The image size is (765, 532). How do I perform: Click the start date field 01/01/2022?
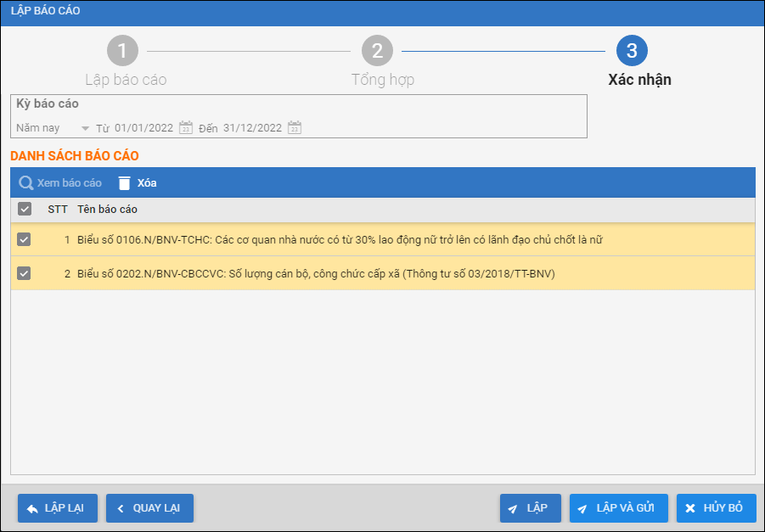(x=143, y=128)
